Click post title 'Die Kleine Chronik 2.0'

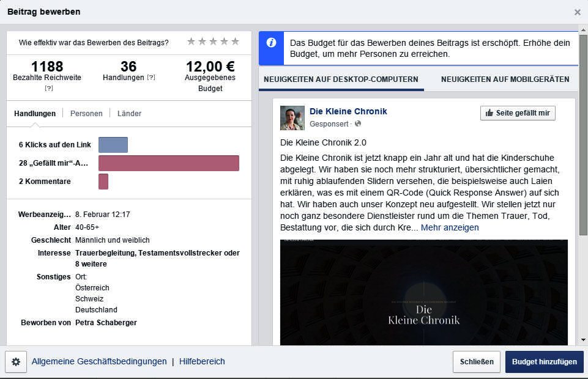point(323,142)
